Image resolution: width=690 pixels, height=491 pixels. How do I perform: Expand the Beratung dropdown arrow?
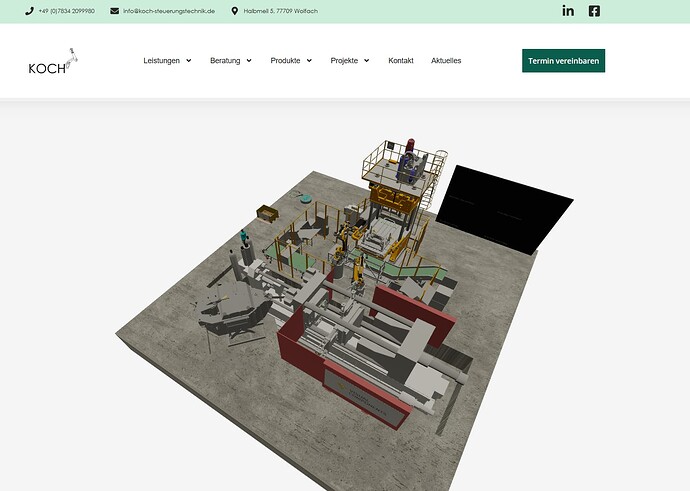(x=249, y=61)
